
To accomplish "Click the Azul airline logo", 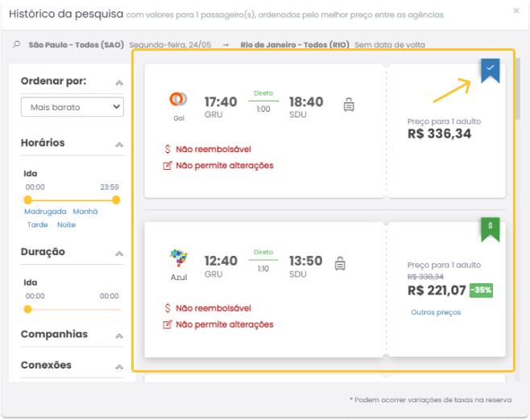I will tap(178, 258).
